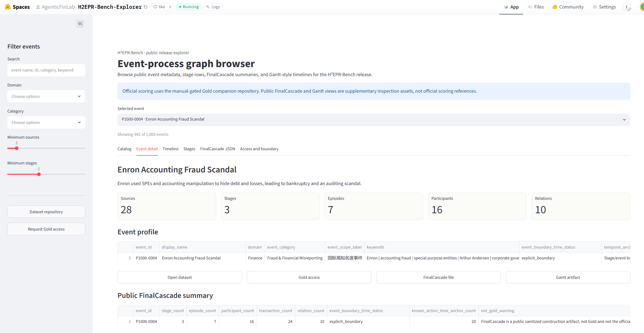Open the H2EPR-Bench-Explorer space link
Image resolution: width=644 pixels, height=333 pixels.
click(110, 7)
